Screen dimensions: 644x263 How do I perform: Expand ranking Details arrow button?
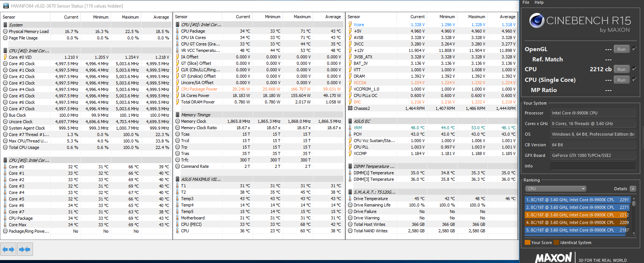[x=633, y=189]
